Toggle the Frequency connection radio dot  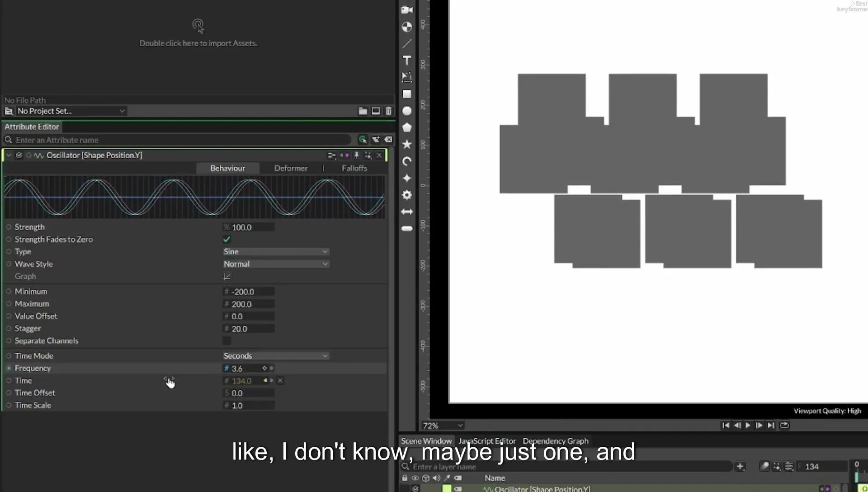click(x=9, y=368)
